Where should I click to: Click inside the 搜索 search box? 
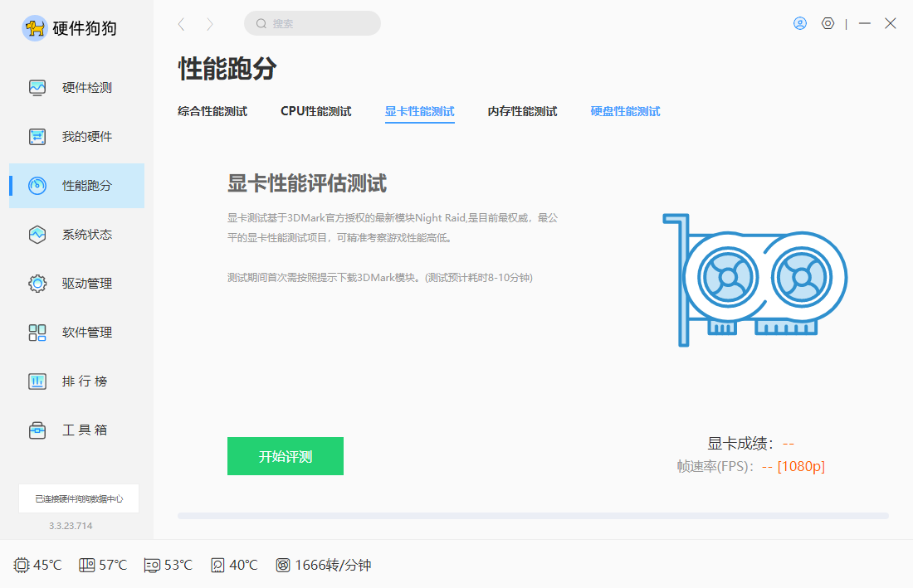coord(312,23)
